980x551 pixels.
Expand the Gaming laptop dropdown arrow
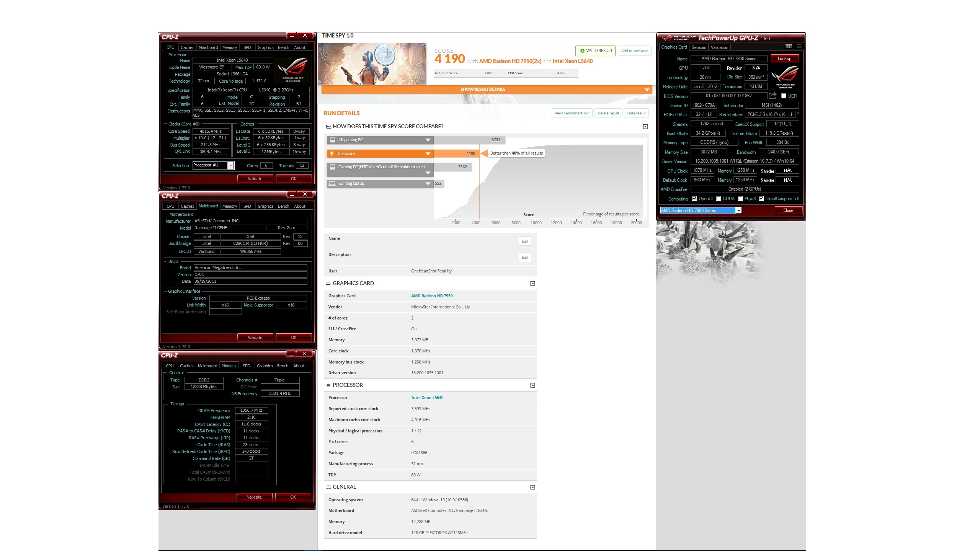428,184
